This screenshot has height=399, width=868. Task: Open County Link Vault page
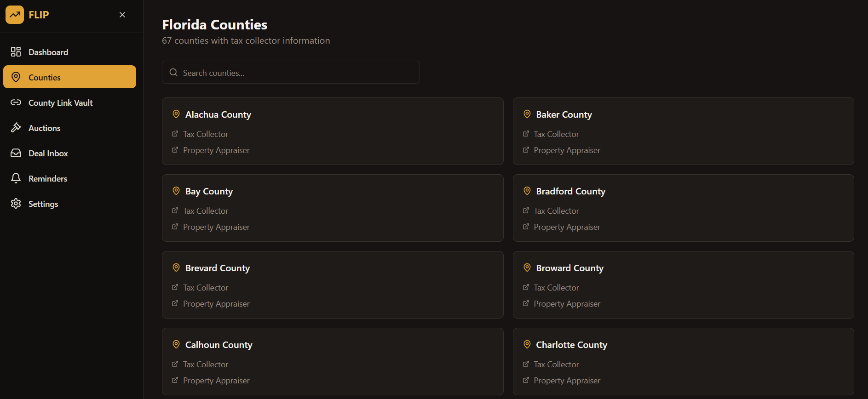click(x=69, y=103)
